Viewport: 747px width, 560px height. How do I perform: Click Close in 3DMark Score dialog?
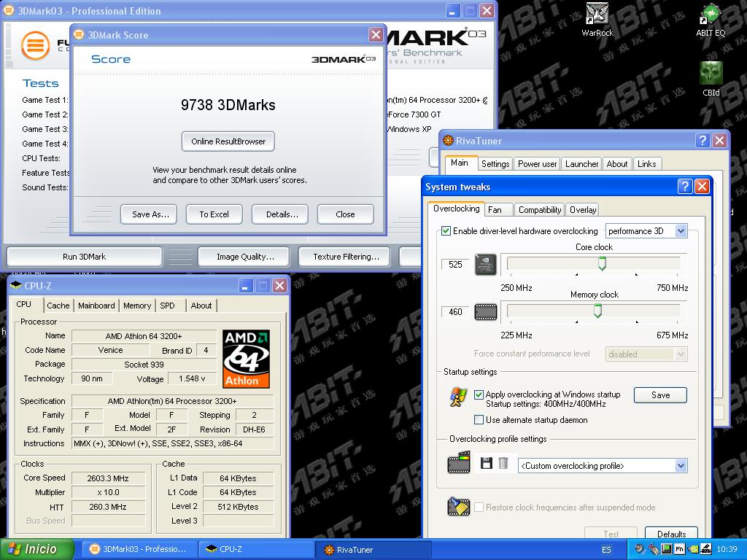[x=345, y=214]
